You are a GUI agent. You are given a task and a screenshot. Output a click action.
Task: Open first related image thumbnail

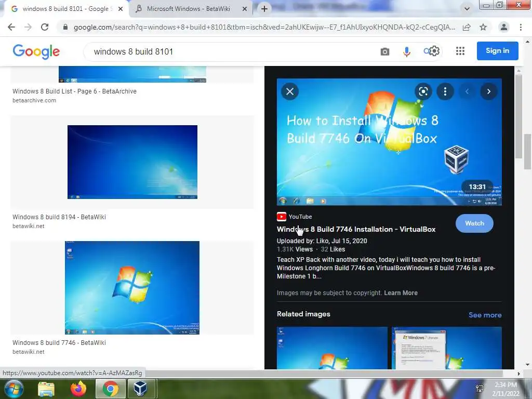point(332,348)
